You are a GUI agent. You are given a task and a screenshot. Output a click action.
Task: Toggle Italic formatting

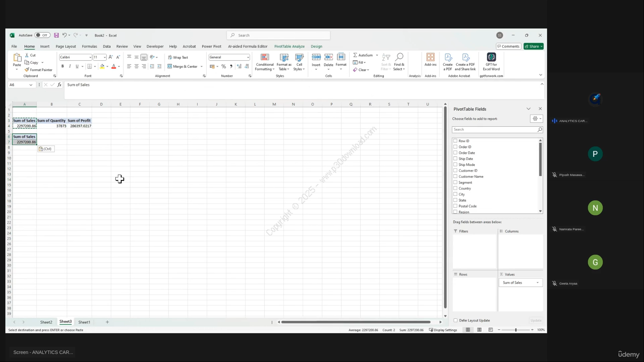coord(70,66)
